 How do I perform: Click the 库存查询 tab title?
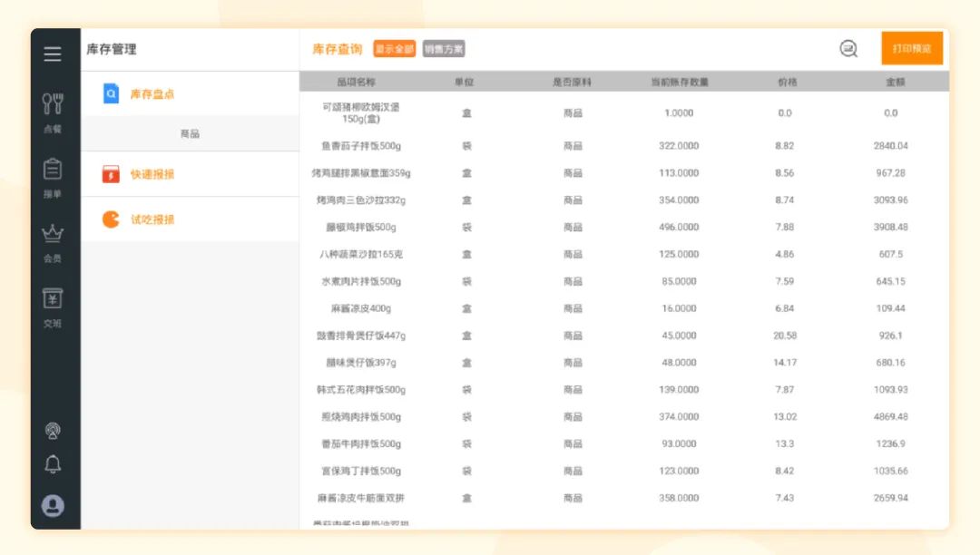[338, 49]
